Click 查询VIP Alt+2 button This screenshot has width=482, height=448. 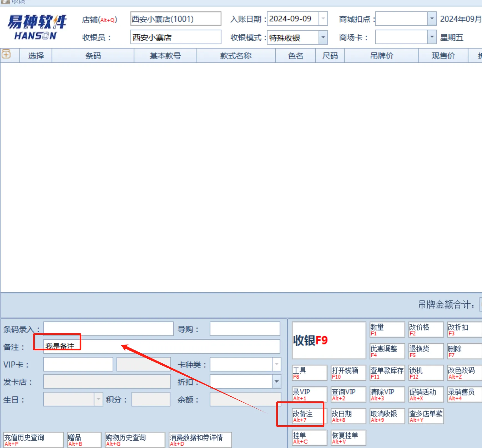coord(348,394)
